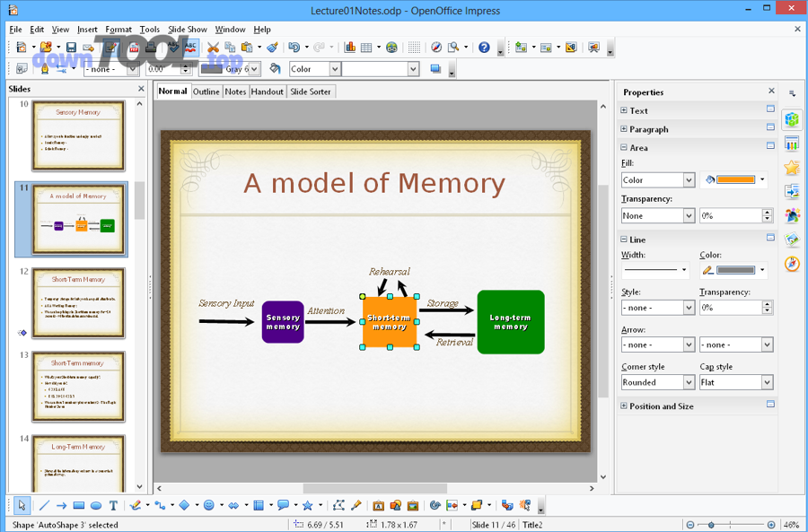Select the Text tool in the drawing toolbar
This screenshot has height=532, width=808.
coord(113,505)
